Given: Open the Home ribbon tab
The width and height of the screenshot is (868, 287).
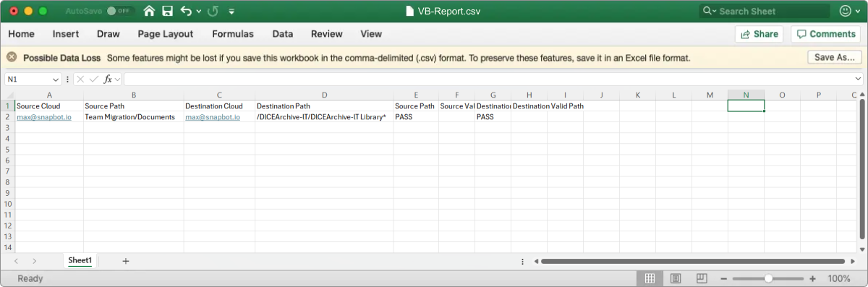Looking at the screenshot, I should [21, 34].
